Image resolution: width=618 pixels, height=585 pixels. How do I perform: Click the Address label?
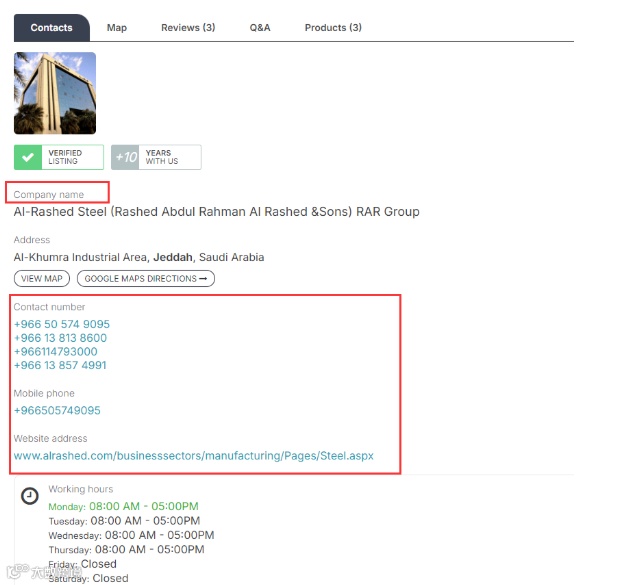pyautogui.click(x=32, y=240)
